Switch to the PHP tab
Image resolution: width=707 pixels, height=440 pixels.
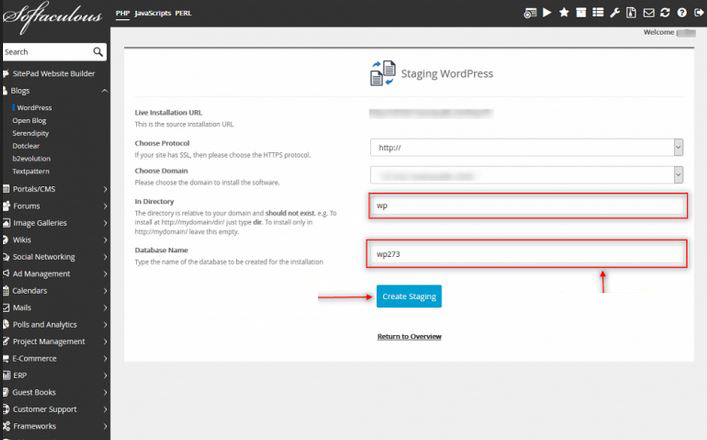coord(122,13)
